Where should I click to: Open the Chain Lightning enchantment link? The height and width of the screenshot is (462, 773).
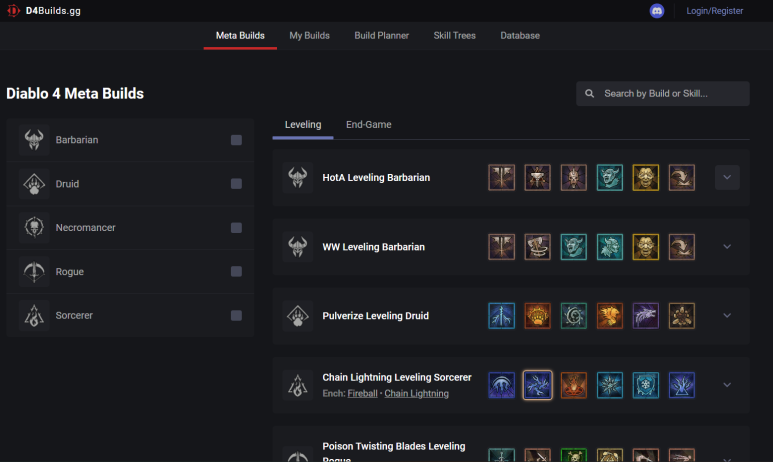click(417, 393)
